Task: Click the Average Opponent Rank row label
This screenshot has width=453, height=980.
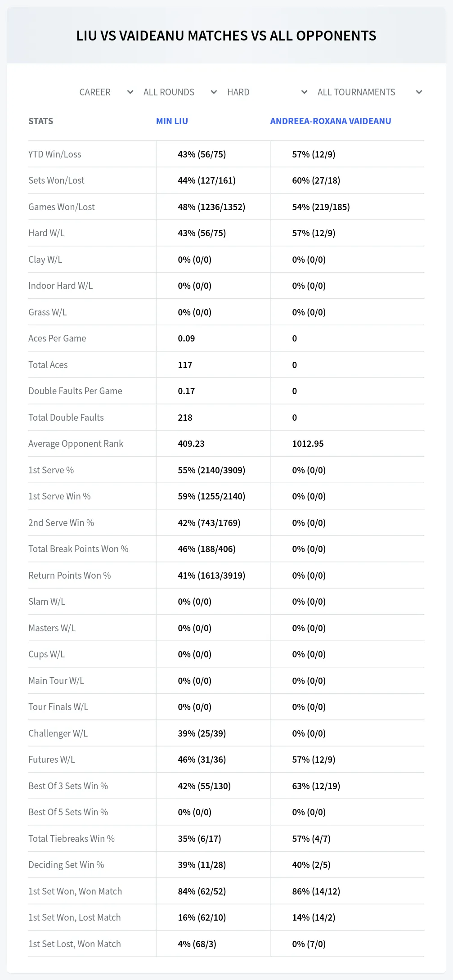Action: [76, 444]
